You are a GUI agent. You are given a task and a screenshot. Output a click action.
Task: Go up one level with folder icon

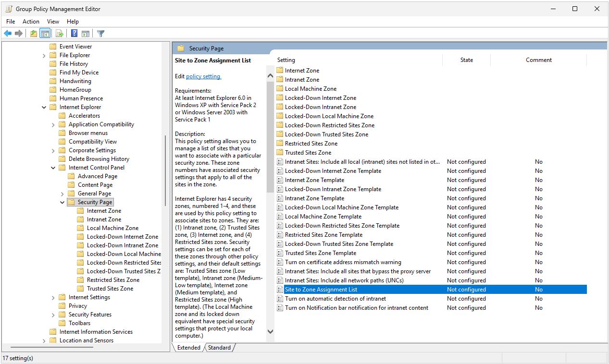tap(33, 33)
